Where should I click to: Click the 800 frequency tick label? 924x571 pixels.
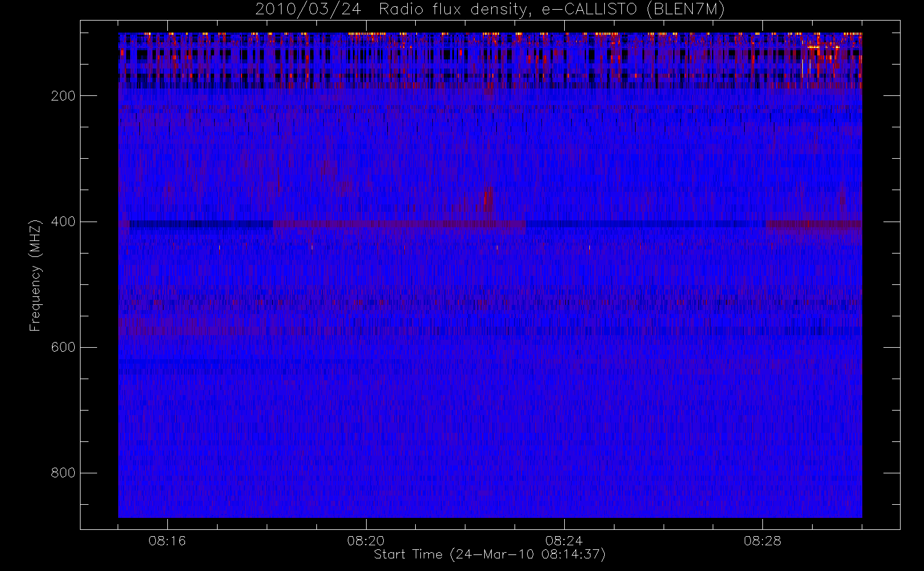(x=63, y=473)
